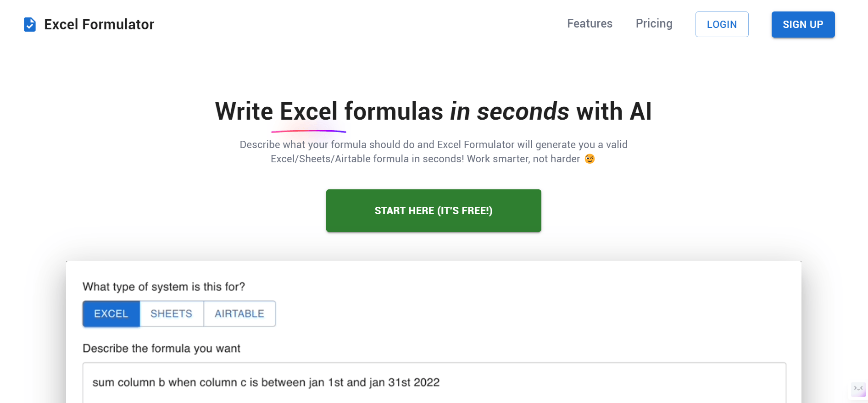Image resolution: width=868 pixels, height=403 pixels.
Task: Click the AIRTABLE segmented control option
Action: 239,314
